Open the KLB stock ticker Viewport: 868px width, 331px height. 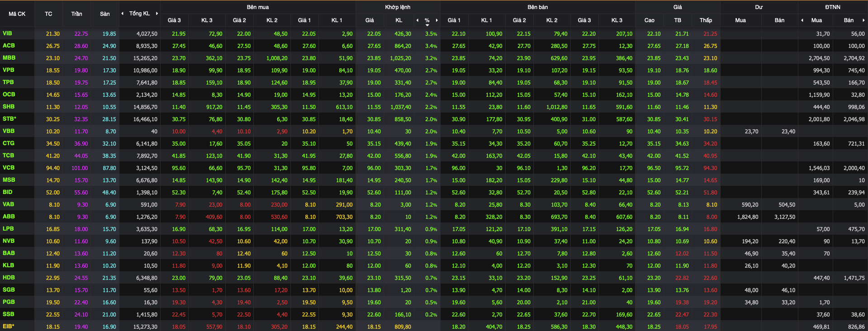8,265
